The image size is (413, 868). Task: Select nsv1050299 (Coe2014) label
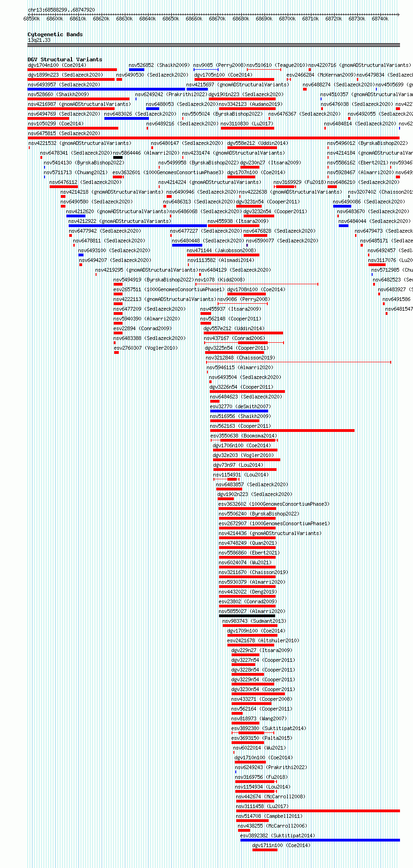[x=55, y=124]
